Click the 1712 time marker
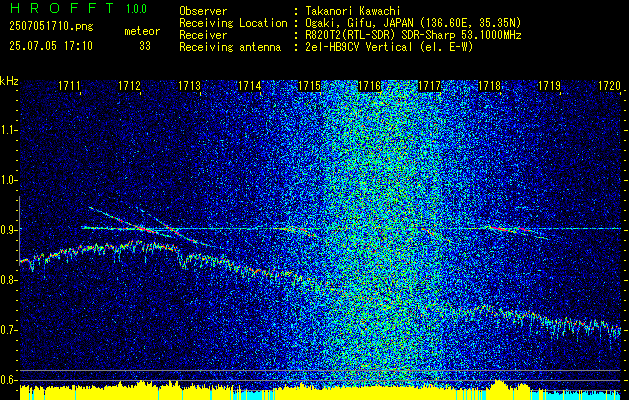629x400 pixels. point(130,85)
